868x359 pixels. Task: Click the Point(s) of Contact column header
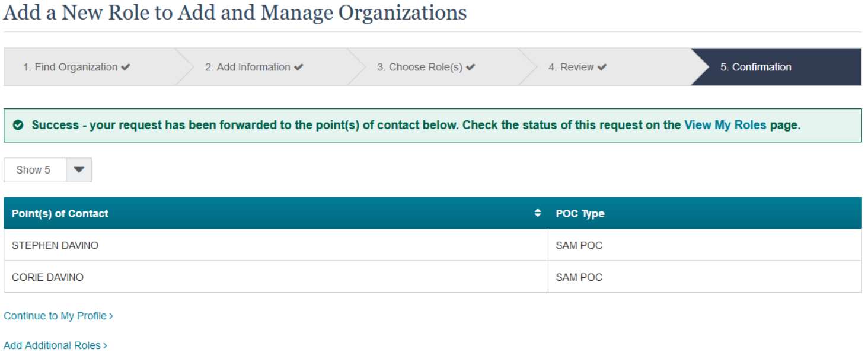pos(60,214)
